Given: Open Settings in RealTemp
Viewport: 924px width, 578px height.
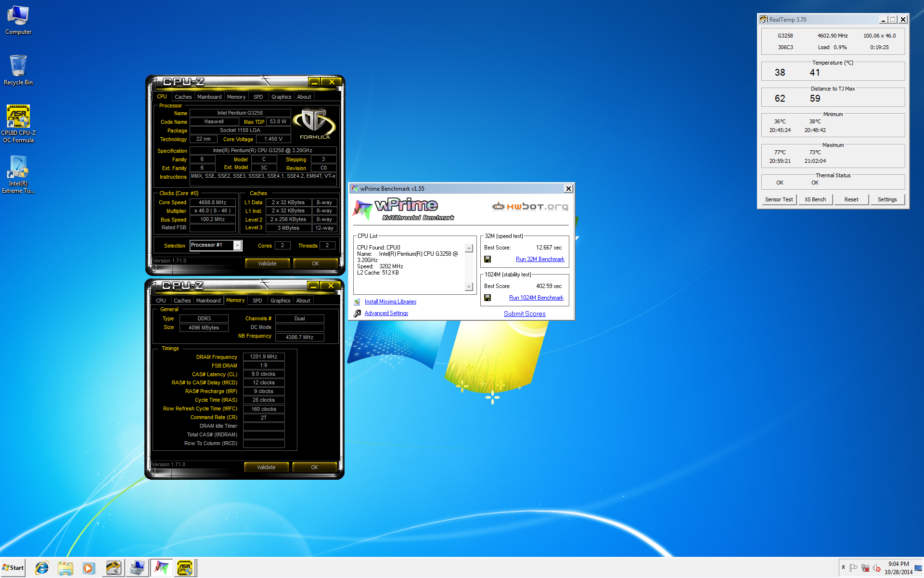Looking at the screenshot, I should (887, 199).
